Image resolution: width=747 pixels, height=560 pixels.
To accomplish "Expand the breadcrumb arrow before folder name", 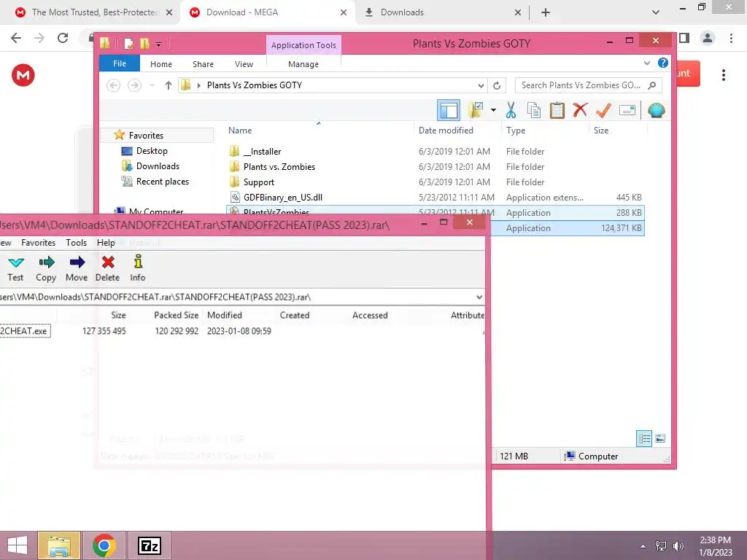I will pyautogui.click(x=198, y=86).
